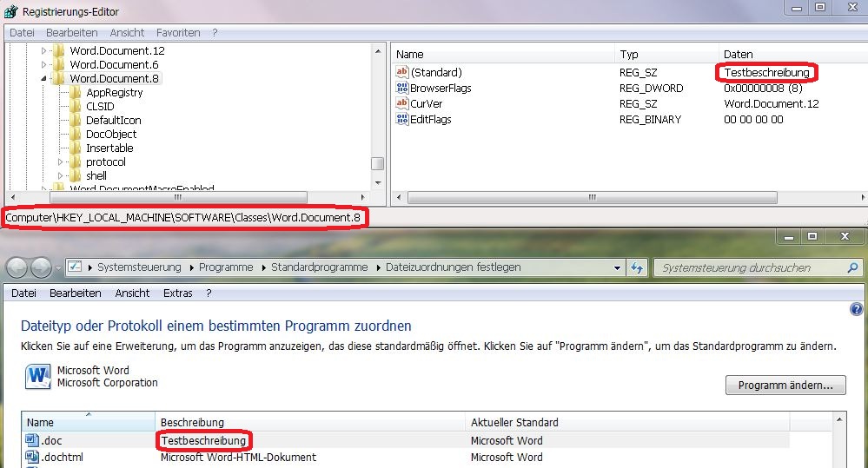Viewport: 868px width, 468px height.
Task: Click the registry tree vertical scrollbar thumb
Action: point(378,164)
